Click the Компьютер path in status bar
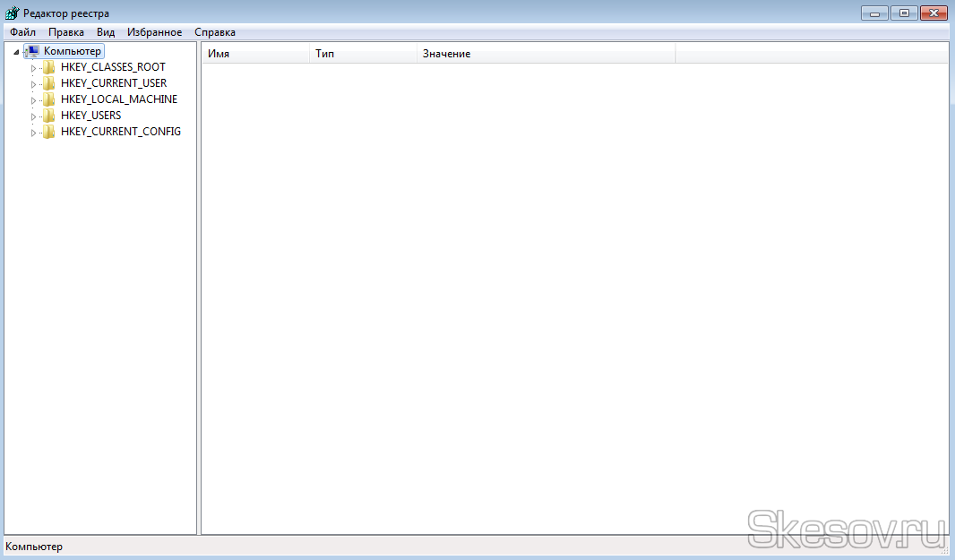 [x=34, y=547]
